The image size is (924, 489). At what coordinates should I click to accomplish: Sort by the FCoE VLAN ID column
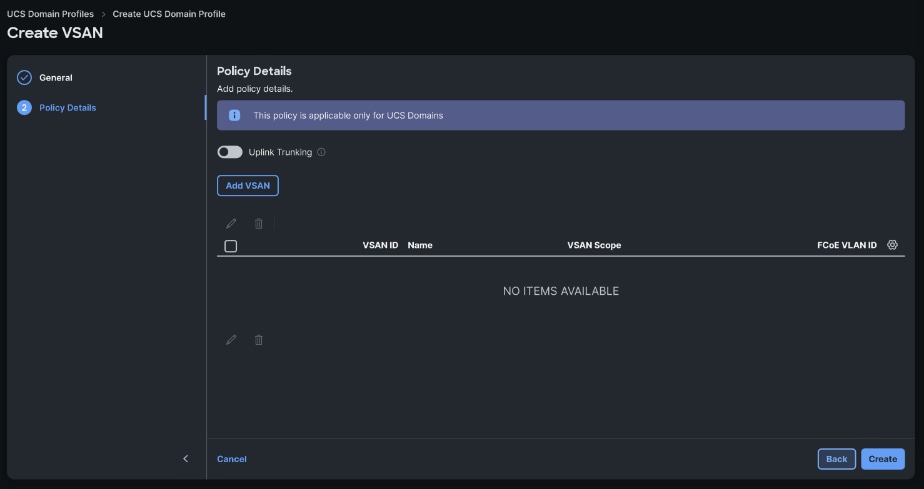(847, 245)
